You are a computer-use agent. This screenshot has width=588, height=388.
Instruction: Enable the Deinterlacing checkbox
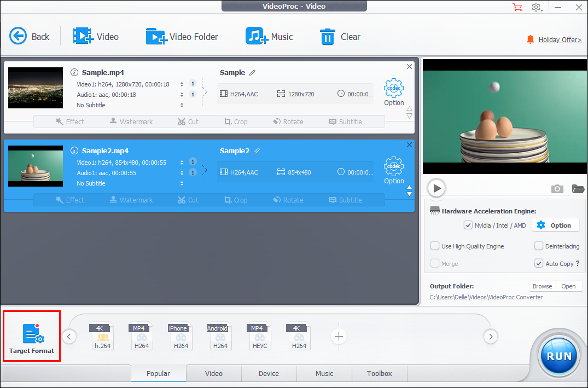point(539,246)
